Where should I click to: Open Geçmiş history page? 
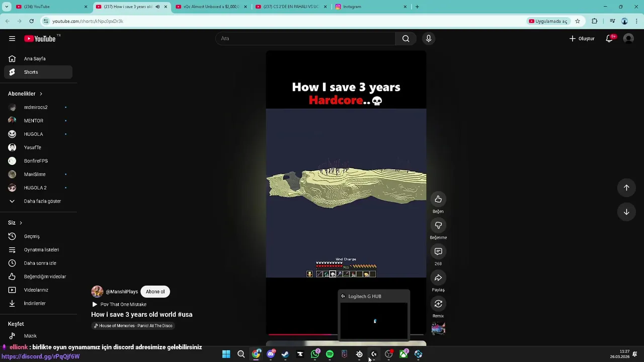tap(38, 236)
